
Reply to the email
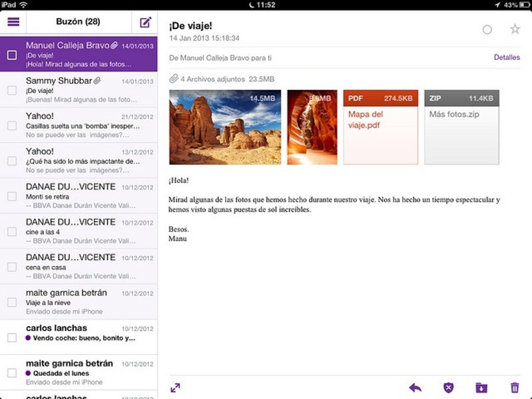416,388
